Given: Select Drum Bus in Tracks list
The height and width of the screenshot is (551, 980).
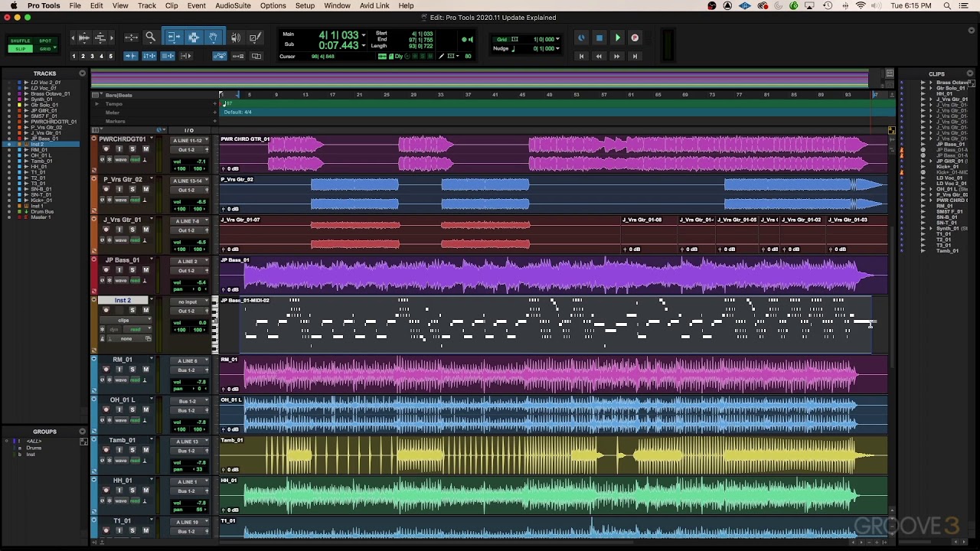Looking at the screenshot, I should click(42, 212).
